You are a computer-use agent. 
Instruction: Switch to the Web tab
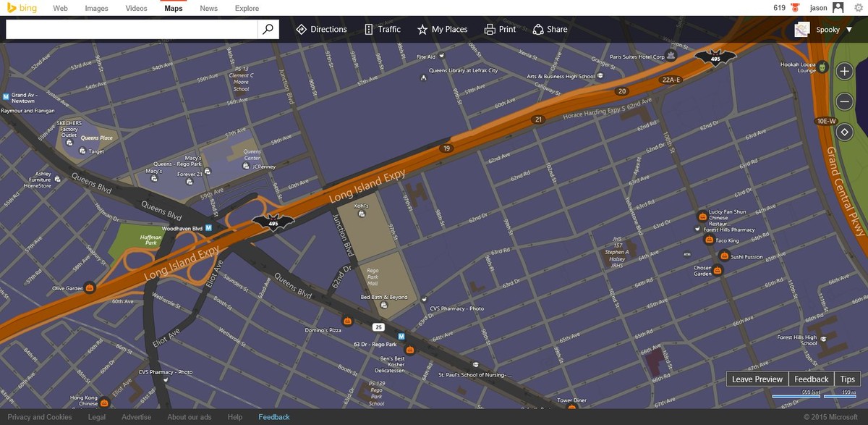[61, 9]
